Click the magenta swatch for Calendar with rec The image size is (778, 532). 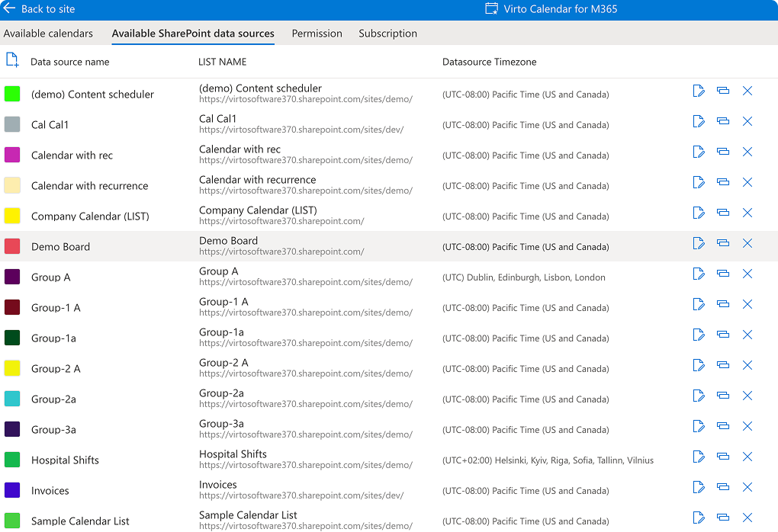(12, 155)
